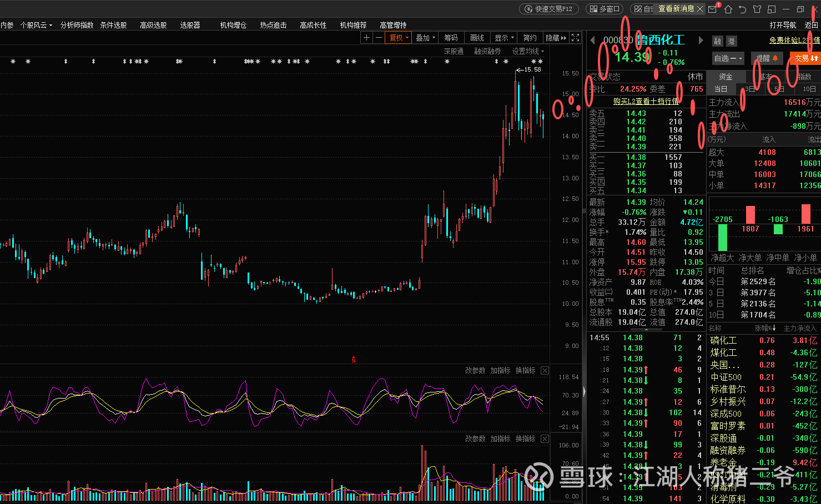Click the mini-window mode icon in title bar
Image resolution: width=821 pixels, height=504 pixels.
772,9
